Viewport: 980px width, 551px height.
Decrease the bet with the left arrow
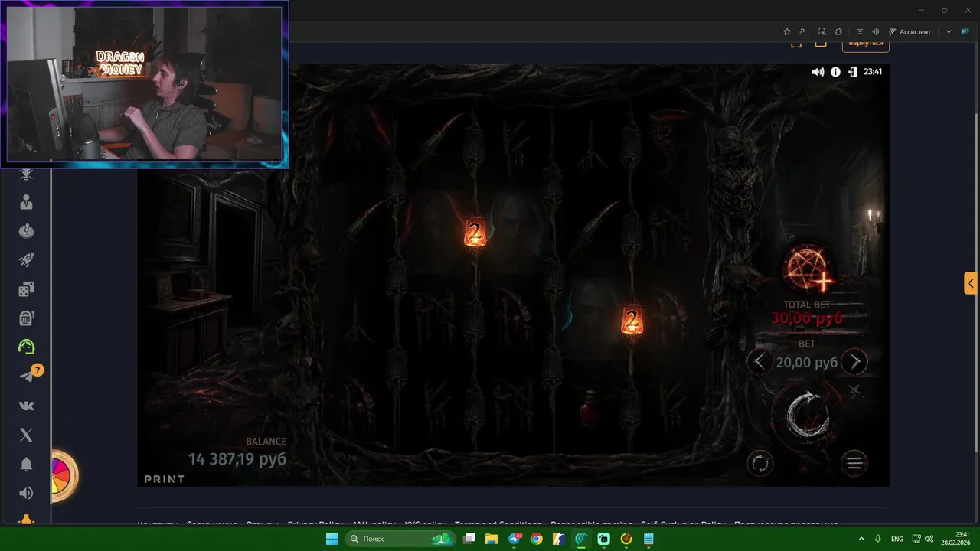759,362
